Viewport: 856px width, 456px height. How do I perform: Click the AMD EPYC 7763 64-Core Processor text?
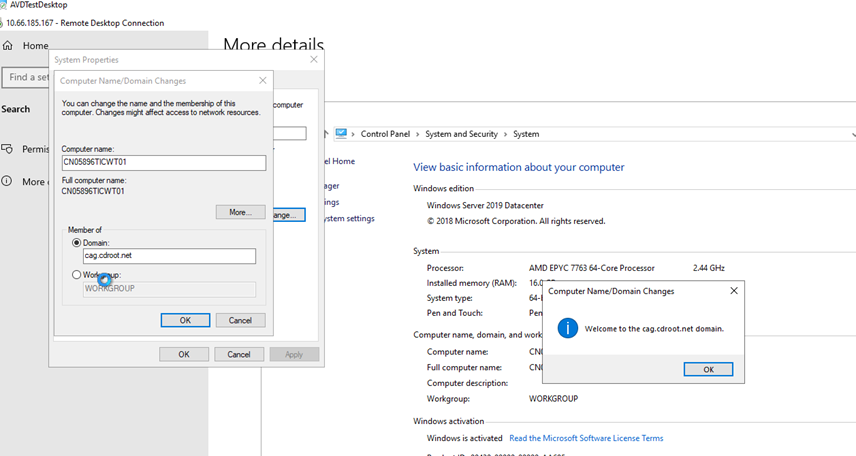pos(591,268)
